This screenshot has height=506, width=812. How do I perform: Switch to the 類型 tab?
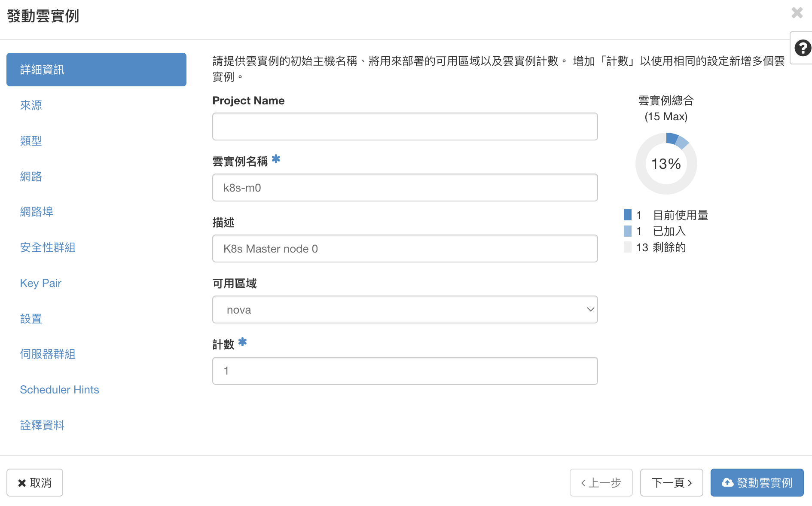tap(31, 141)
